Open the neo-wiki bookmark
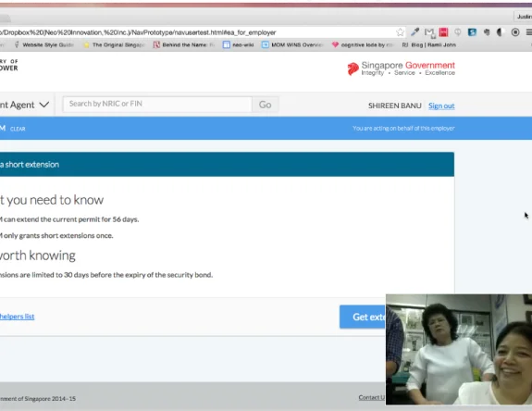This screenshot has width=532, height=411. click(238, 44)
